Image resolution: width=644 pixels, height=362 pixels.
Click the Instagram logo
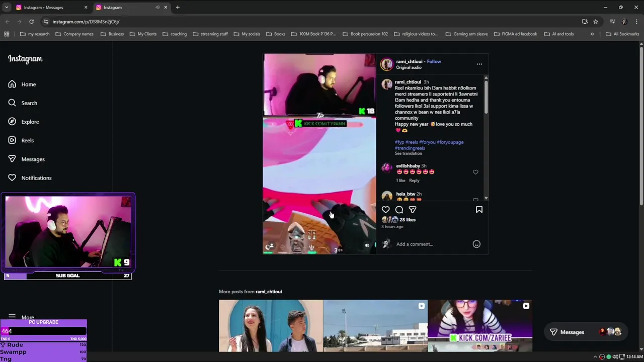[x=25, y=59]
